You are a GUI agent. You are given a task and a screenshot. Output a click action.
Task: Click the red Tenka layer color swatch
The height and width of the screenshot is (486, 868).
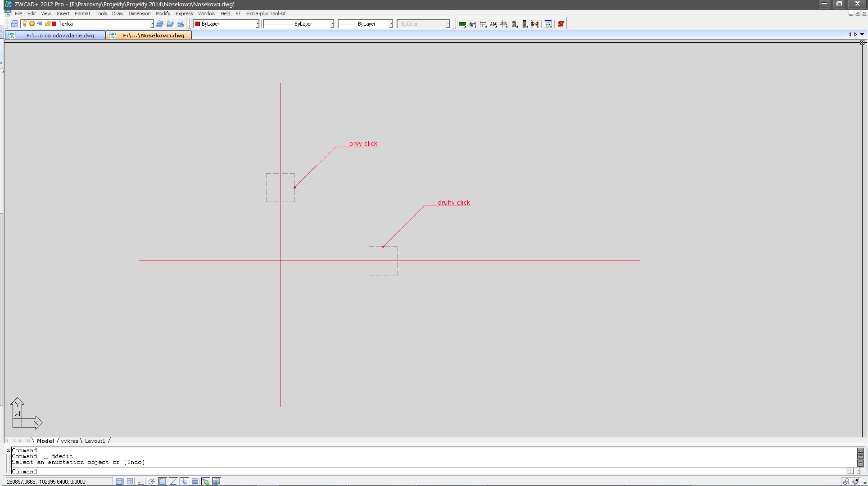coord(54,24)
